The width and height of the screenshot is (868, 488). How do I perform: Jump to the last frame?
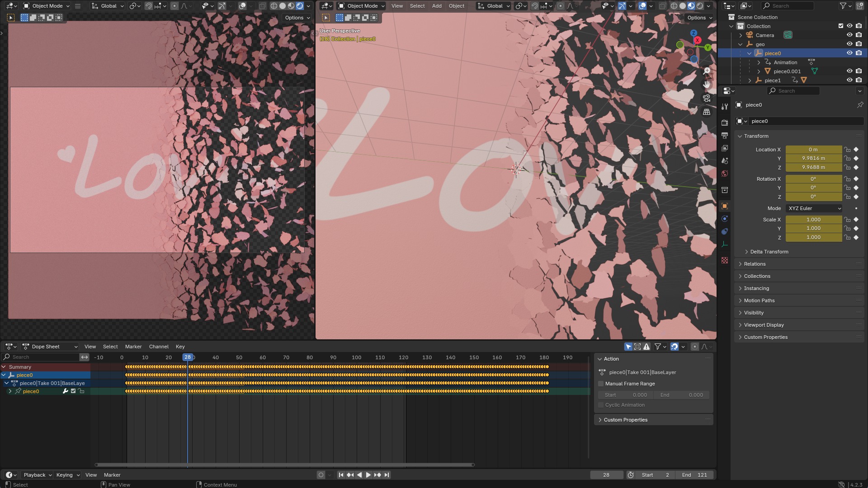coord(387,475)
